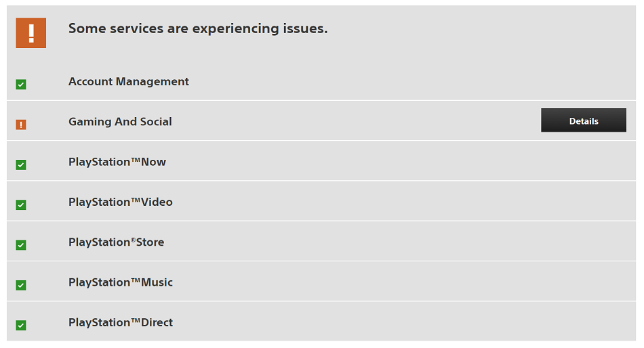
Task: Click the green status check for PlayStation Store
Action: [x=21, y=245]
